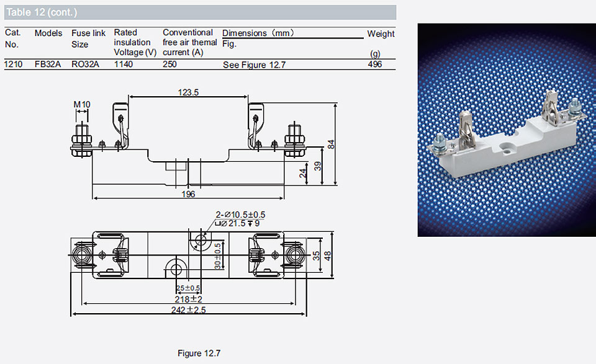596x364 pixels.
Task: Click the Figure 12.7 caption
Action: pos(199,353)
